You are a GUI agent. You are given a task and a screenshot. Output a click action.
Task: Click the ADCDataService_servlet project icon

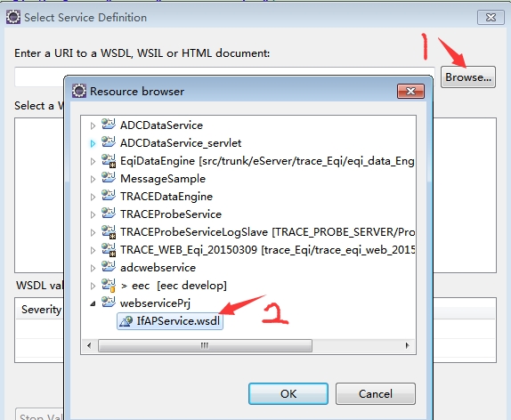click(x=109, y=142)
